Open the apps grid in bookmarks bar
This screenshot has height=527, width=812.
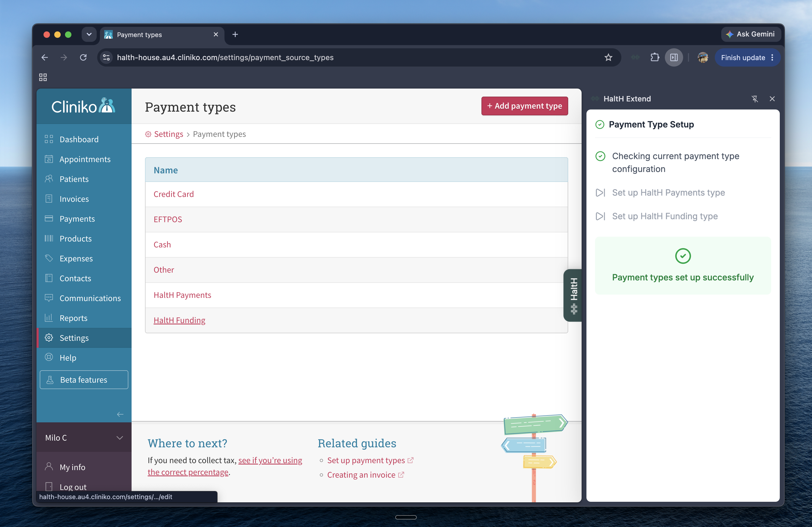click(43, 77)
